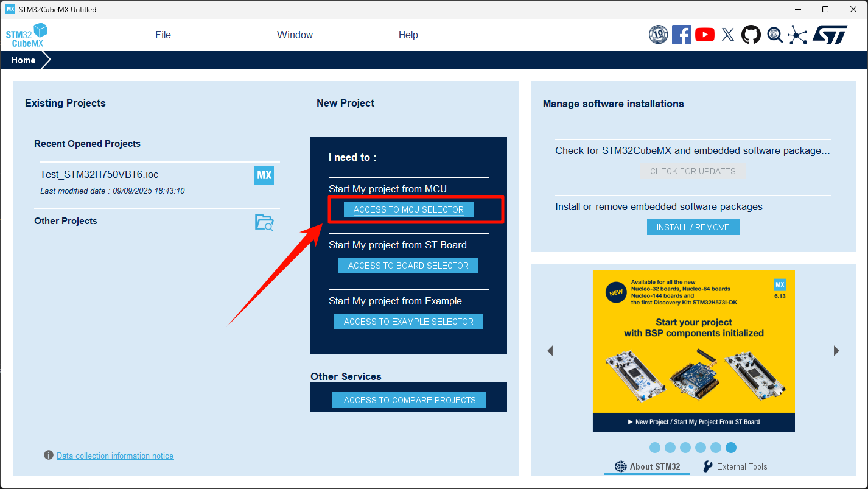Open the File menu
Screen dimensions: 868x489
163,35
